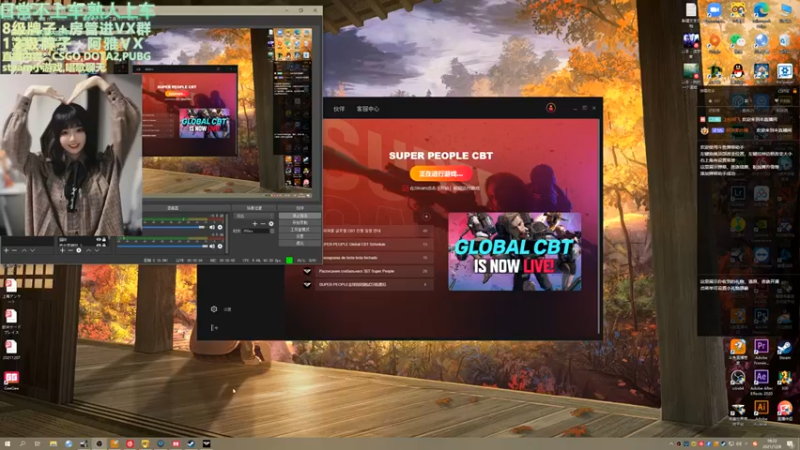Click 停止推流 in OBS controls

[299, 216]
